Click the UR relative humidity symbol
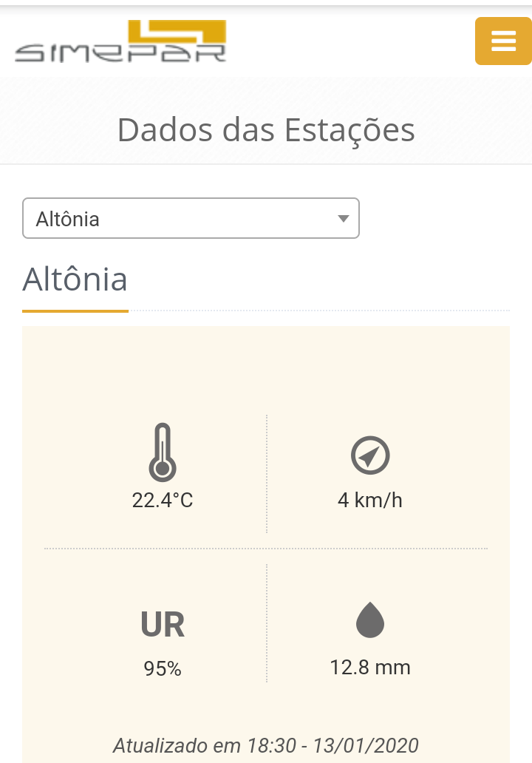The image size is (532, 763). pyautogui.click(x=163, y=625)
